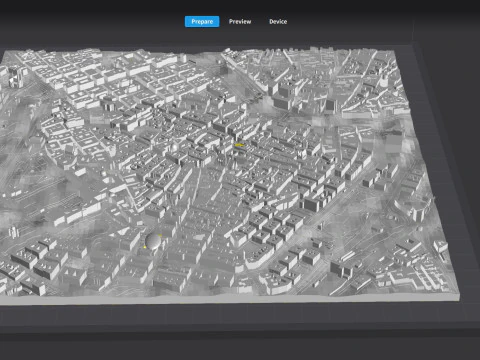Switch to the Preview tab
480x360 pixels.
coord(240,22)
